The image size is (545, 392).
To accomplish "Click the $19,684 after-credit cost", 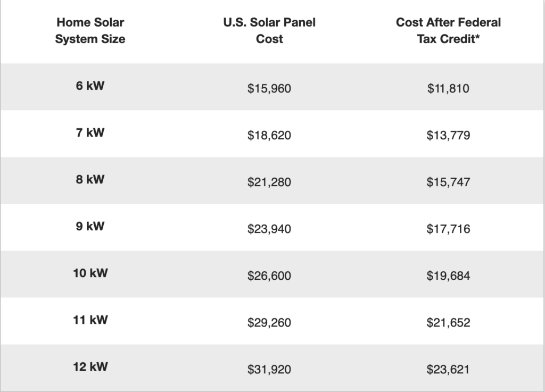I will (x=448, y=276).
